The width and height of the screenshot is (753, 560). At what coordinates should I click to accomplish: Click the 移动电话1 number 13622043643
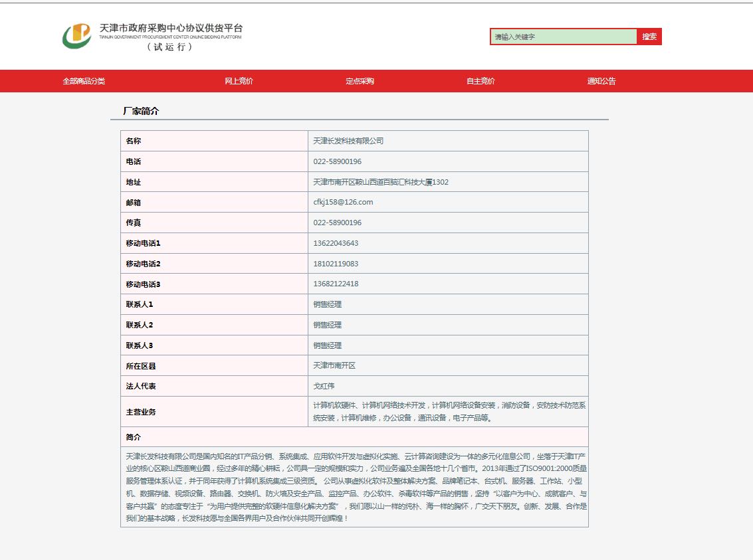(x=336, y=243)
